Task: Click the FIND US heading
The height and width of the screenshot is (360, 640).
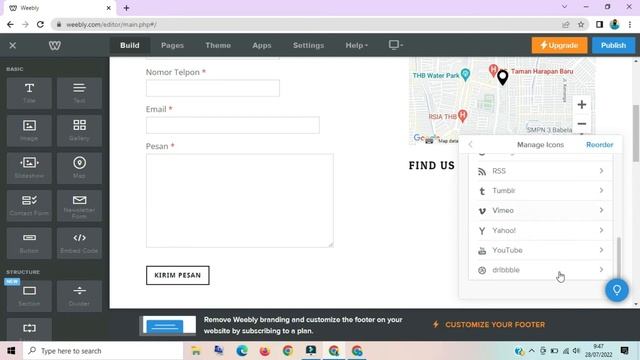Action: pyautogui.click(x=431, y=165)
